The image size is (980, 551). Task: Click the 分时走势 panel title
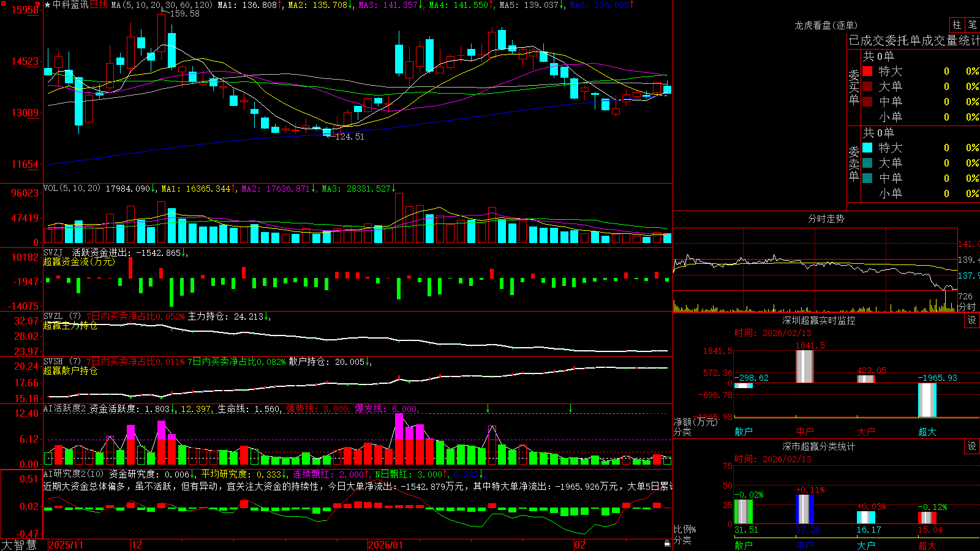826,219
